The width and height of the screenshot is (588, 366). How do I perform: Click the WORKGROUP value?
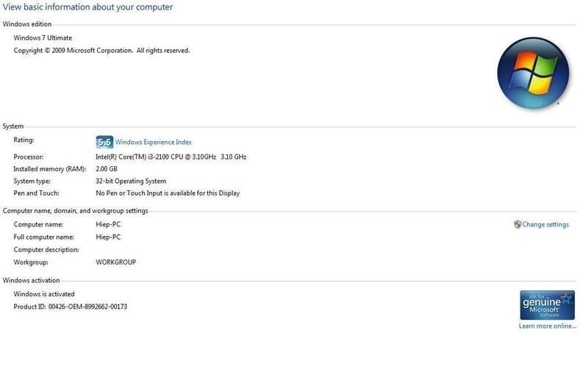tap(115, 262)
